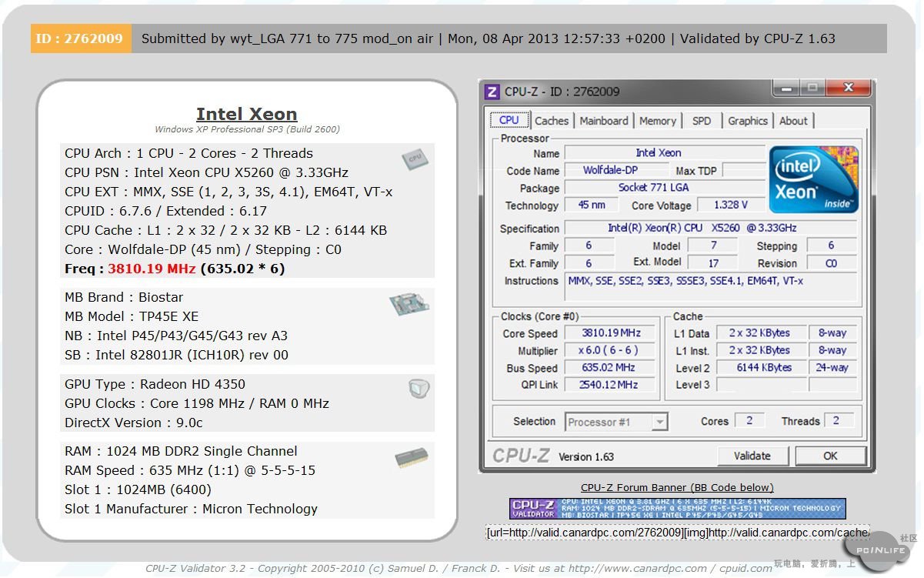Click the Intel Xeon inside logo
Viewport: 924px width, 578px height.
point(814,179)
